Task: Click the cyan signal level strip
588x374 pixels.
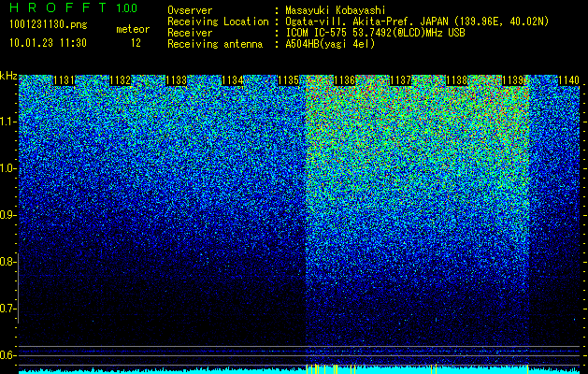Action: click(299, 371)
